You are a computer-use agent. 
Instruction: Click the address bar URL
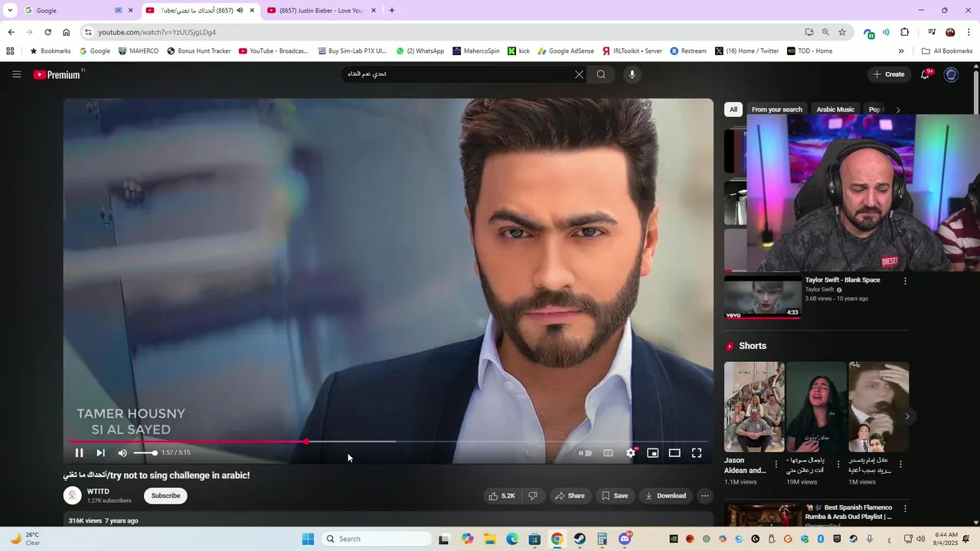157,32
